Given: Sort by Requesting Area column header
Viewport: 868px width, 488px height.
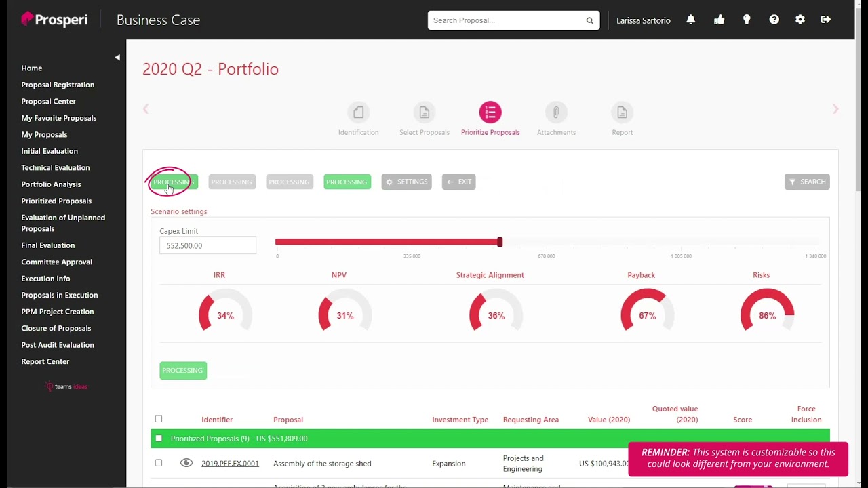Looking at the screenshot, I should [531, 420].
